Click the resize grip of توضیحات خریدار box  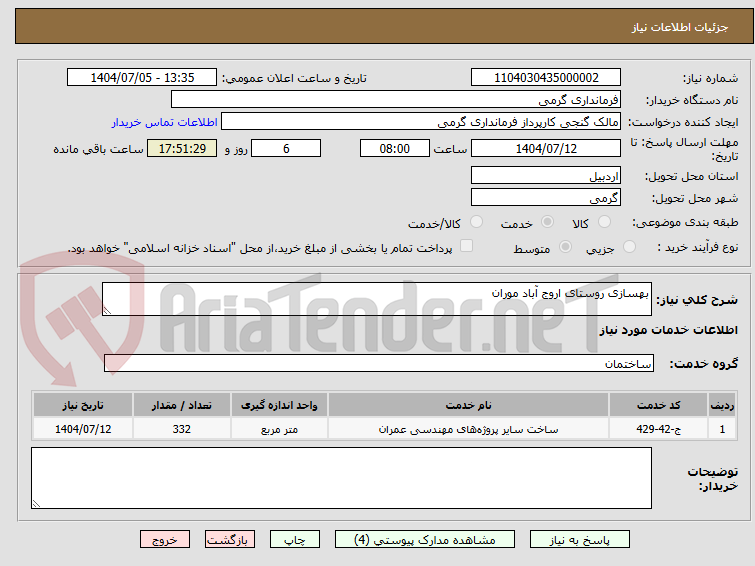[36, 503]
